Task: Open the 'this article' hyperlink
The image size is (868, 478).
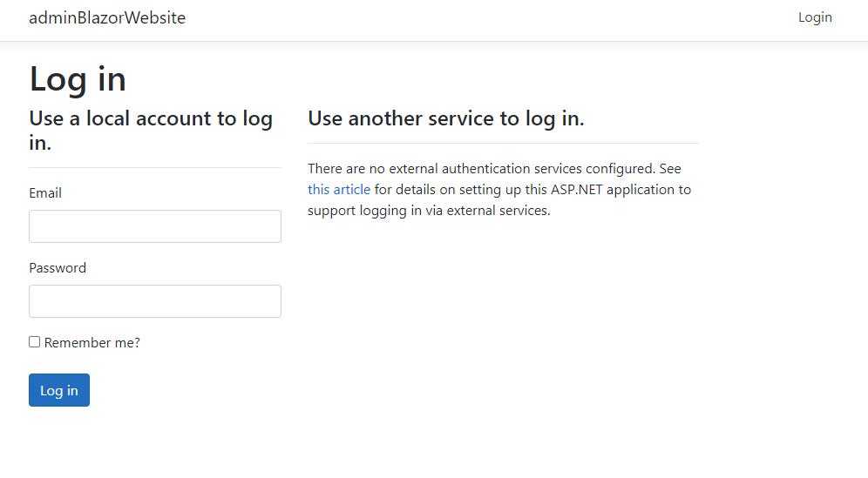Action: tap(339, 189)
